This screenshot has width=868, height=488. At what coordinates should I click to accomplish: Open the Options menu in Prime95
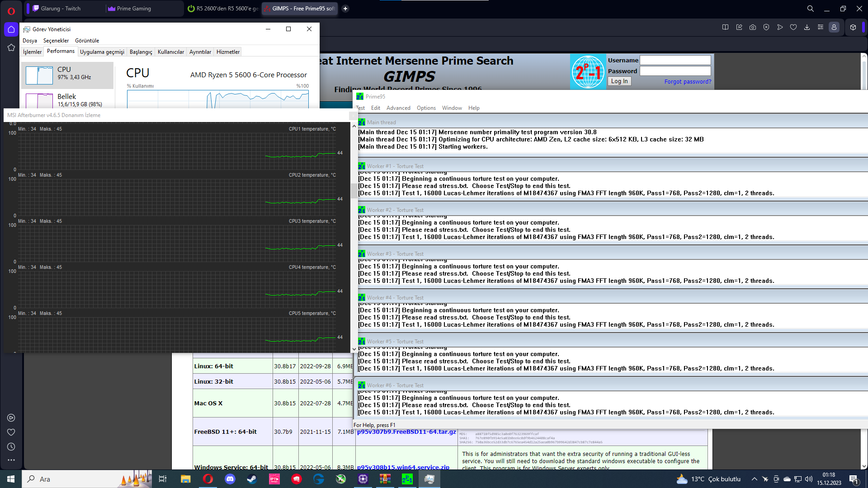426,108
